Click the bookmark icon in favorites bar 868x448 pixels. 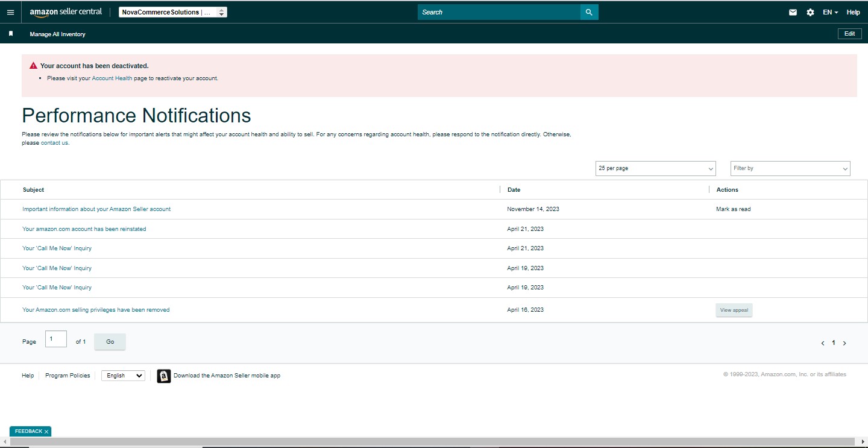tap(11, 34)
